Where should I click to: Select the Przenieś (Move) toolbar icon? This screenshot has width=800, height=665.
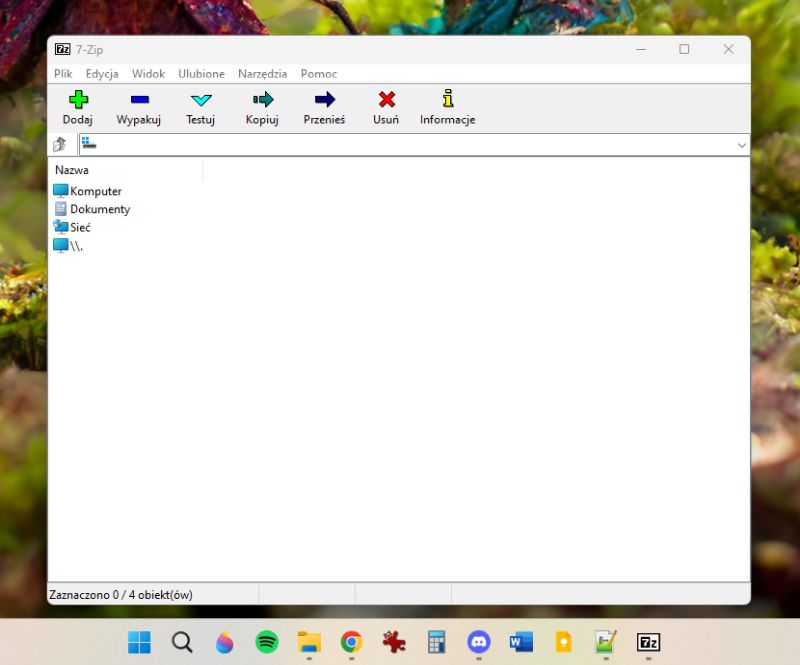pyautogui.click(x=323, y=105)
